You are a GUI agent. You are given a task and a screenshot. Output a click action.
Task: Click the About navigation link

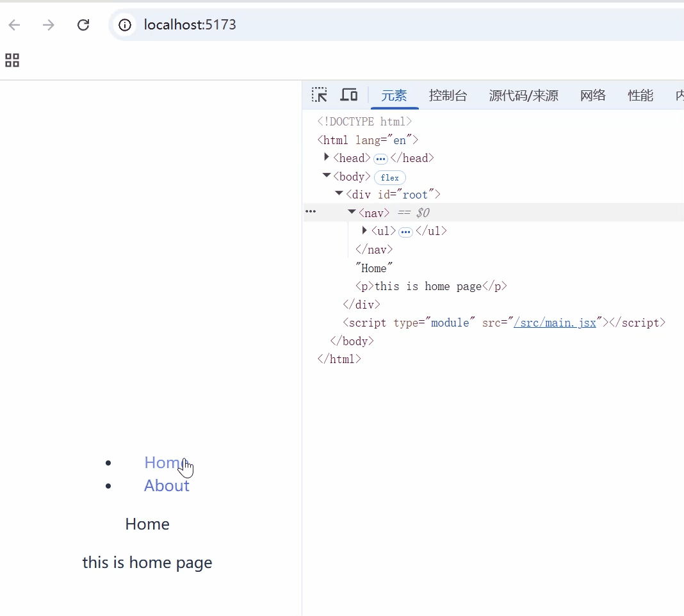[167, 485]
